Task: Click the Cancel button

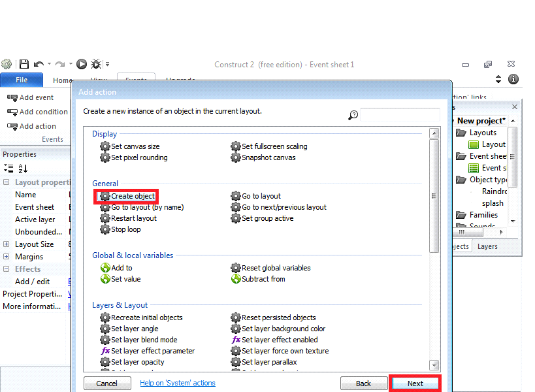Action: 107,383
